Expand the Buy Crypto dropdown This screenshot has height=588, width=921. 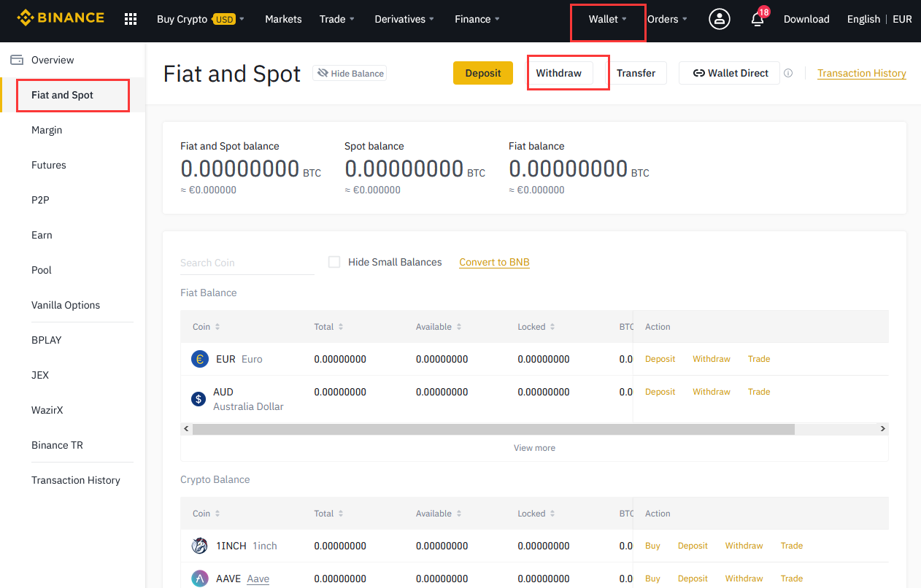[x=200, y=19]
